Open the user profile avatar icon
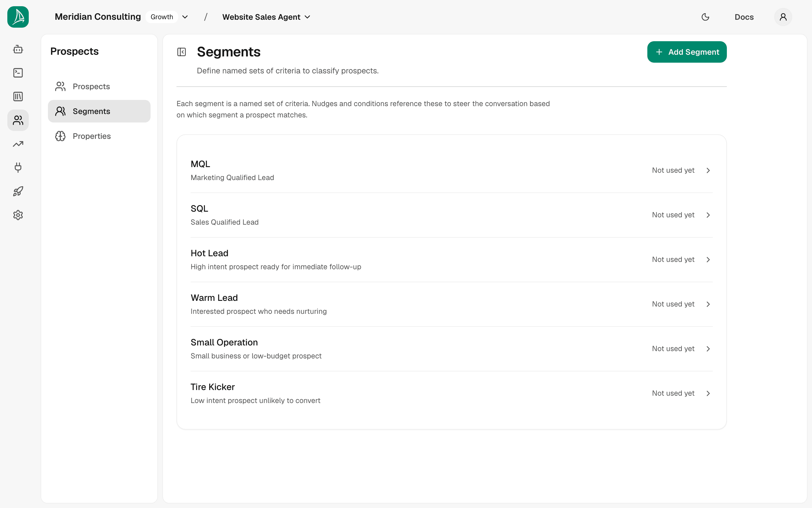 [783, 17]
